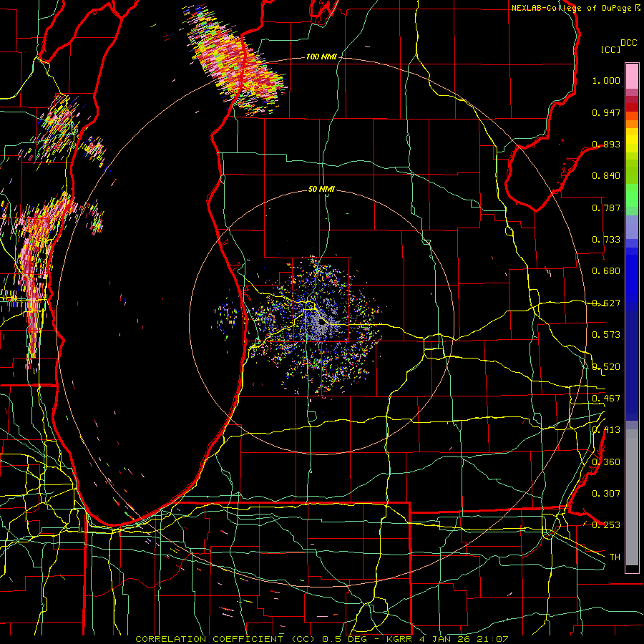Click the DCC product label
The height and width of the screenshot is (644, 644).
[628, 43]
